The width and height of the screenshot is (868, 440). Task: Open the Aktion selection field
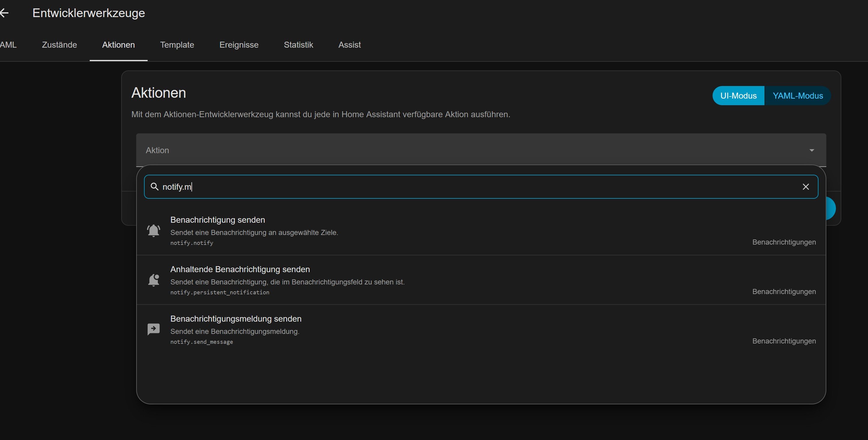coord(481,150)
